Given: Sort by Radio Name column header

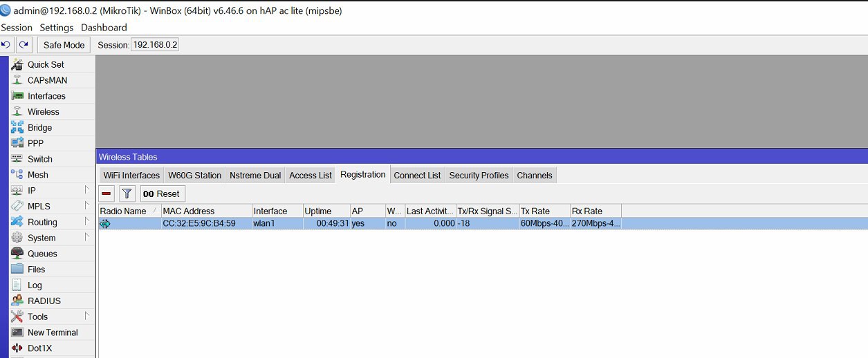Looking at the screenshot, I should (129, 211).
